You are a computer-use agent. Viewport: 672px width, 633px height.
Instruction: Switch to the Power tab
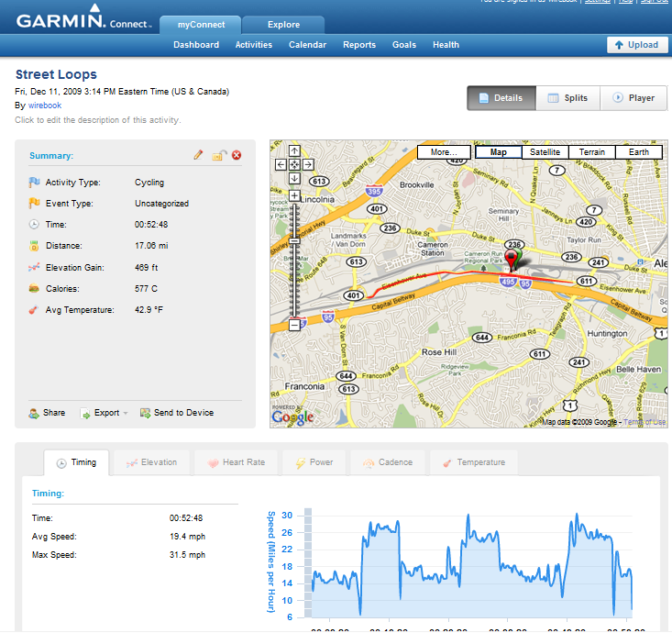[x=314, y=462]
